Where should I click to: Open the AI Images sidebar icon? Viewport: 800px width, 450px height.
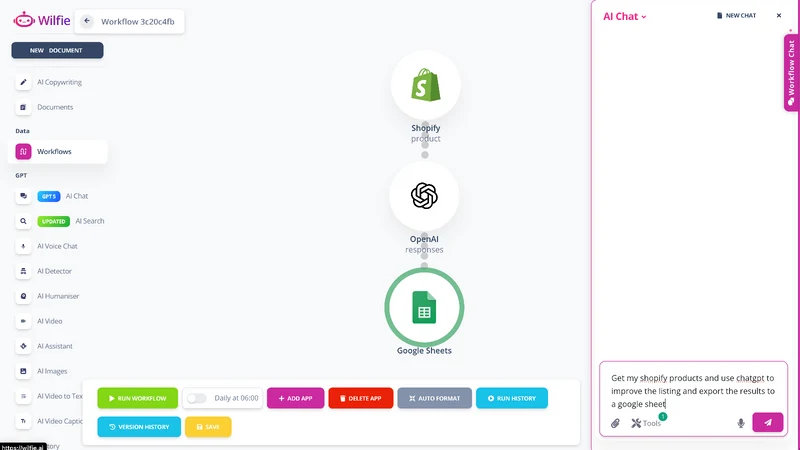[x=23, y=371]
